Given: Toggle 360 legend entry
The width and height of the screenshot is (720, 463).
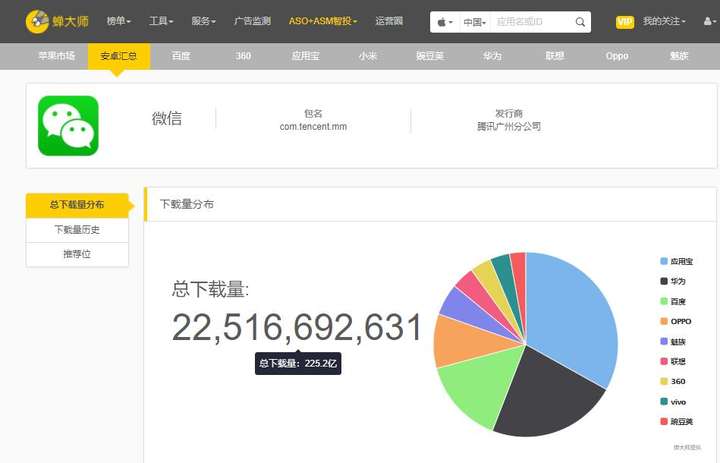Looking at the screenshot, I should (673, 381).
